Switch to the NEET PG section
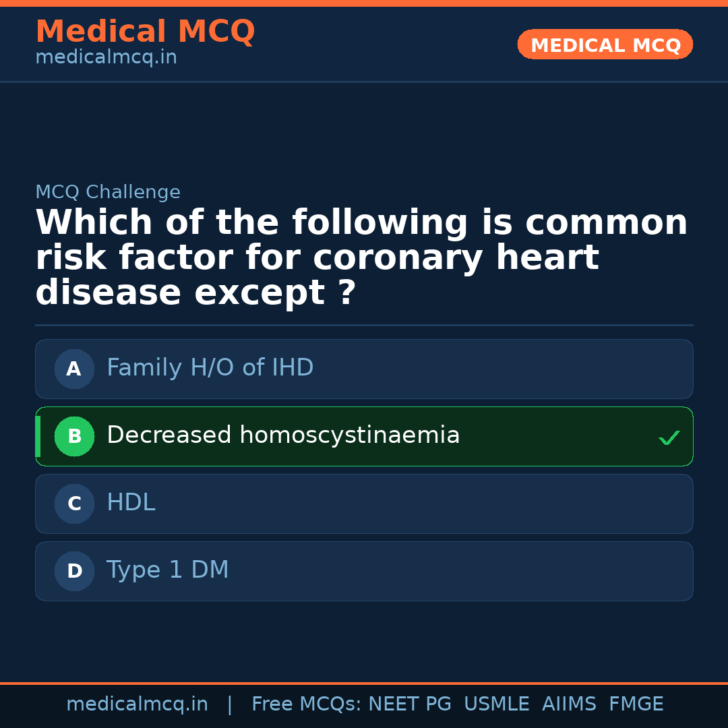This screenshot has width=728, height=728. coord(409,703)
